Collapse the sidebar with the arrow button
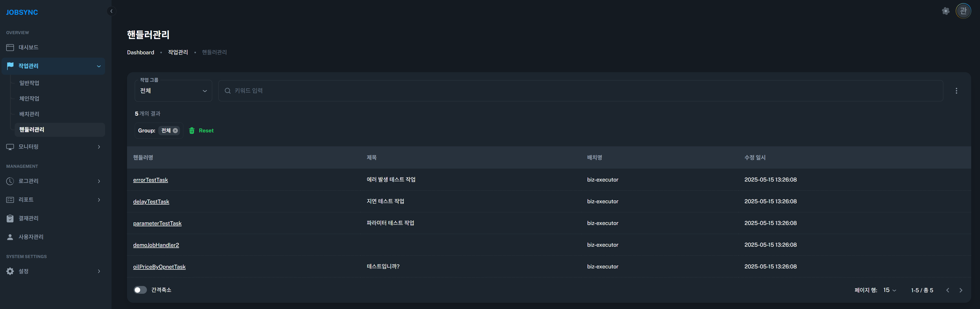The image size is (980, 309). tap(112, 11)
